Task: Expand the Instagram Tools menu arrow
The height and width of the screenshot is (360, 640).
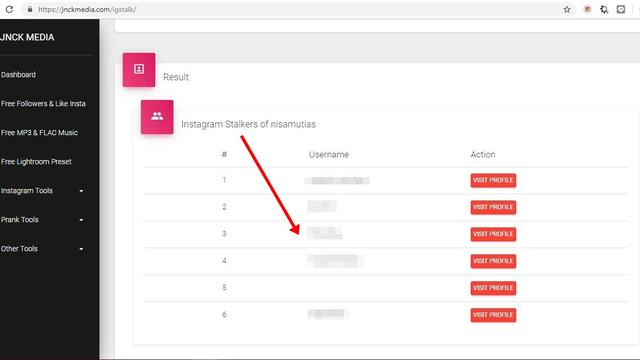Action: [x=81, y=191]
